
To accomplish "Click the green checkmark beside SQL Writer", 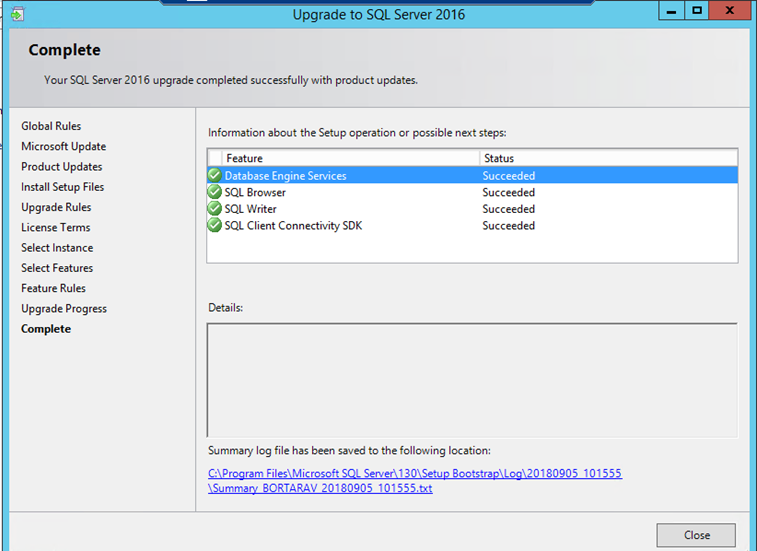I will pos(214,209).
